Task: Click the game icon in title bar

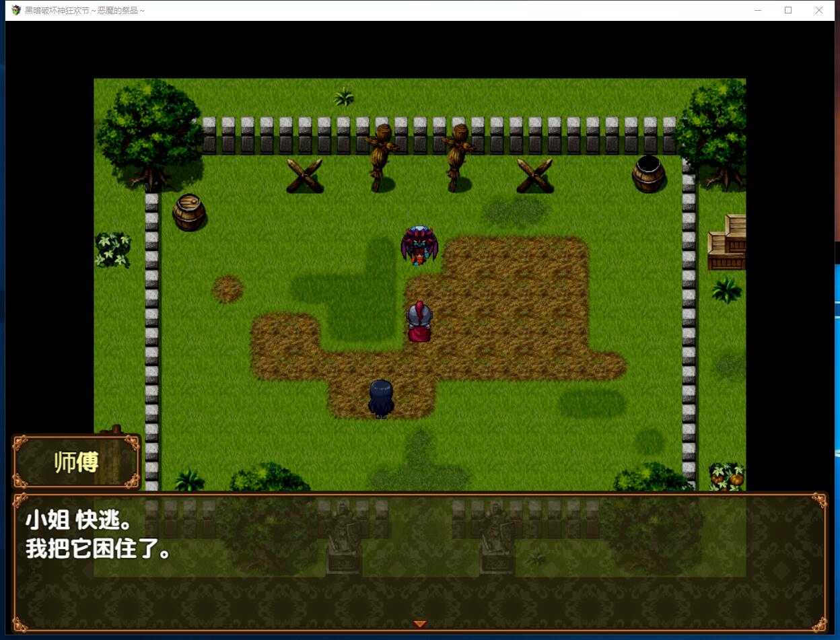Action: pyautogui.click(x=16, y=10)
